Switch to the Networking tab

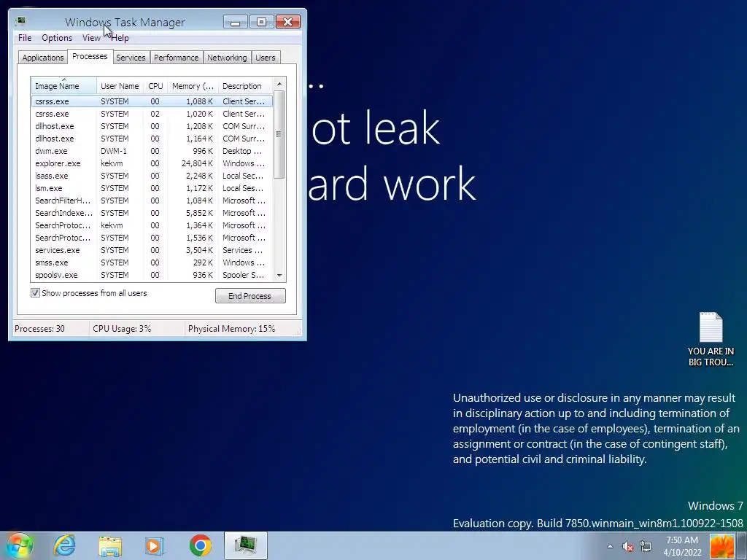[227, 58]
